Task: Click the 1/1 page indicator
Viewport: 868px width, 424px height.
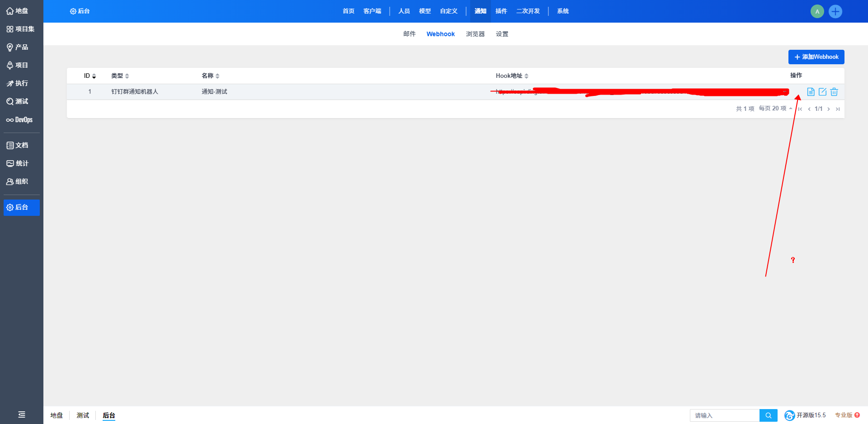Action: click(x=819, y=109)
